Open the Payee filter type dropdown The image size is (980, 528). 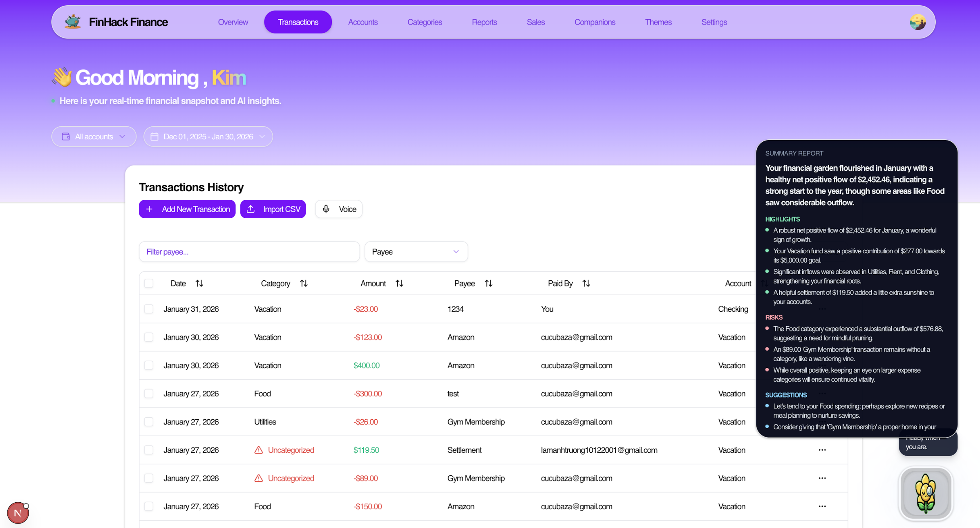[x=416, y=252]
